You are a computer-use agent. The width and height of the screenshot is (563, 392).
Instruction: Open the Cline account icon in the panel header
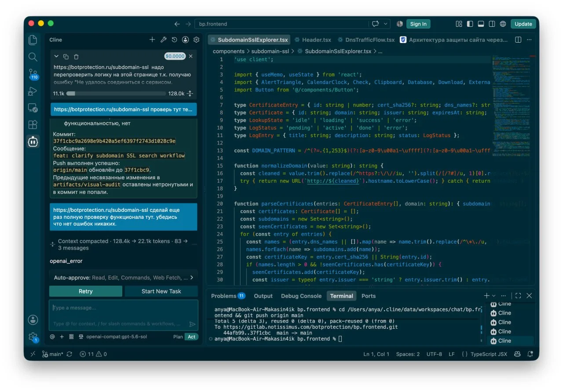185,40
